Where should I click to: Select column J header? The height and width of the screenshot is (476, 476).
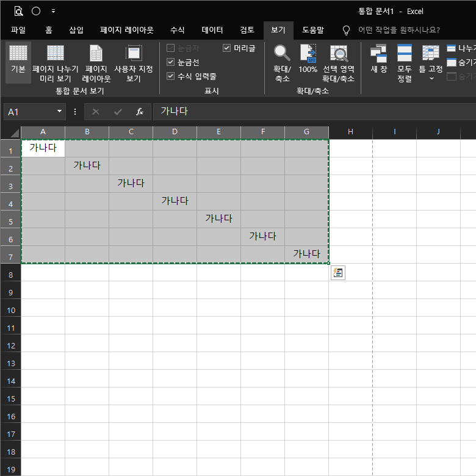tap(438, 132)
